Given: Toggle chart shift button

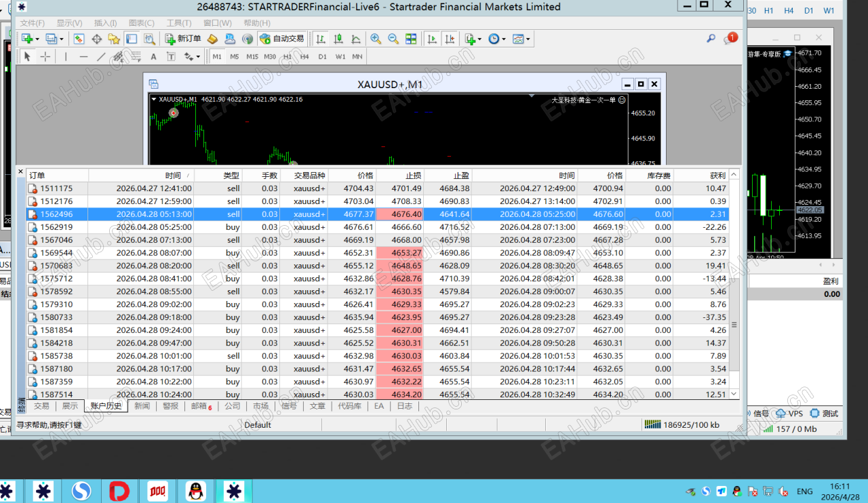Looking at the screenshot, I should coord(449,39).
